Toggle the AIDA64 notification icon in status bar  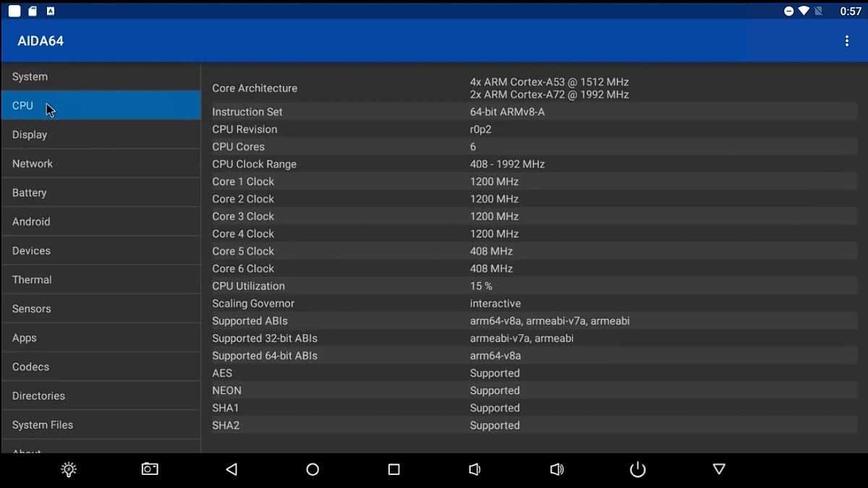[x=50, y=10]
